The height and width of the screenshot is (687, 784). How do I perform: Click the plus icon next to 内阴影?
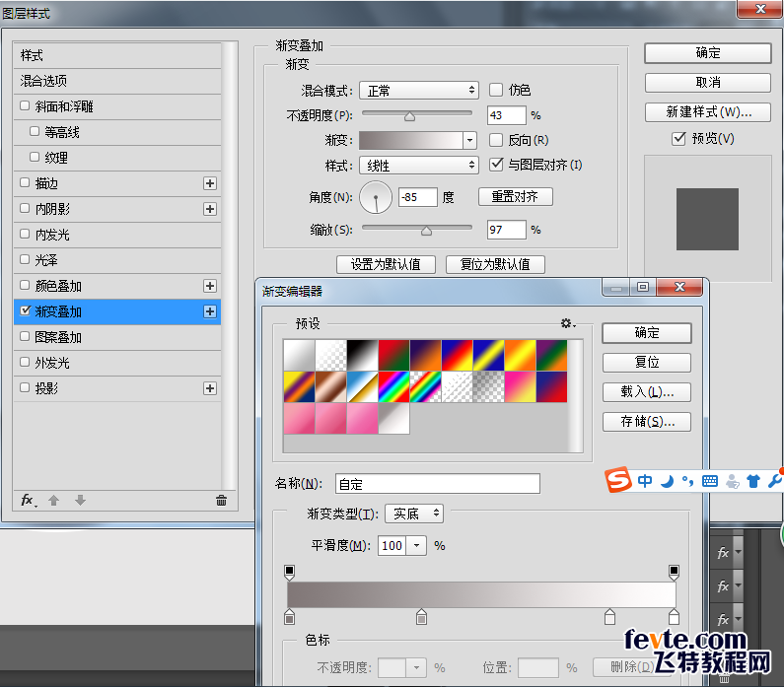209,209
